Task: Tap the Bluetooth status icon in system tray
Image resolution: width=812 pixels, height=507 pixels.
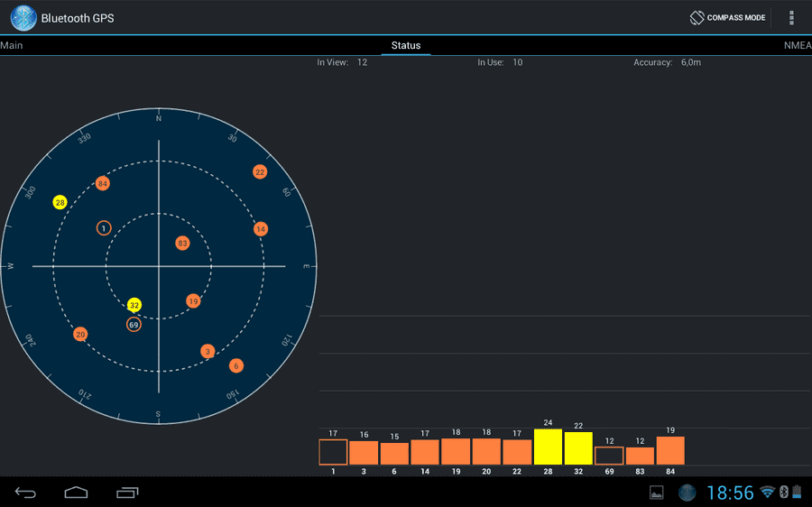Action: click(784, 492)
